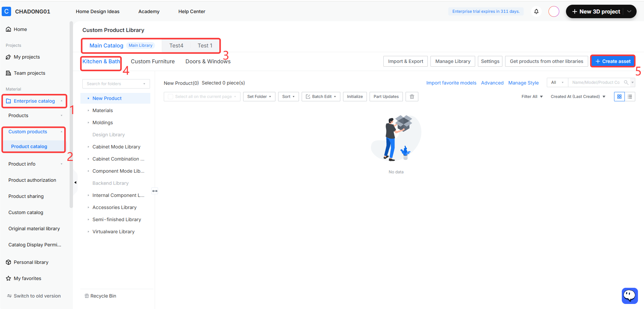Screen dimensions: 644x309
Task: Click the Name/Model/Product Code search field
Action: 596,82
